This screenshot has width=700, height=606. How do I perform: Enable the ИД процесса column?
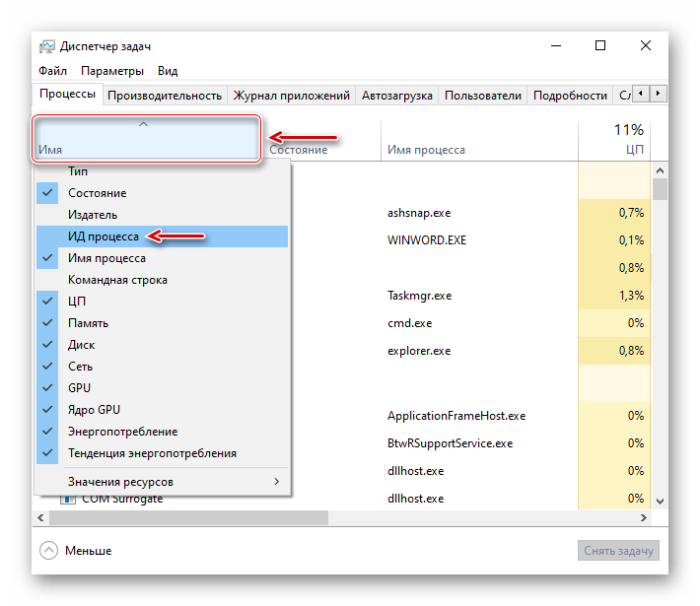[103, 236]
